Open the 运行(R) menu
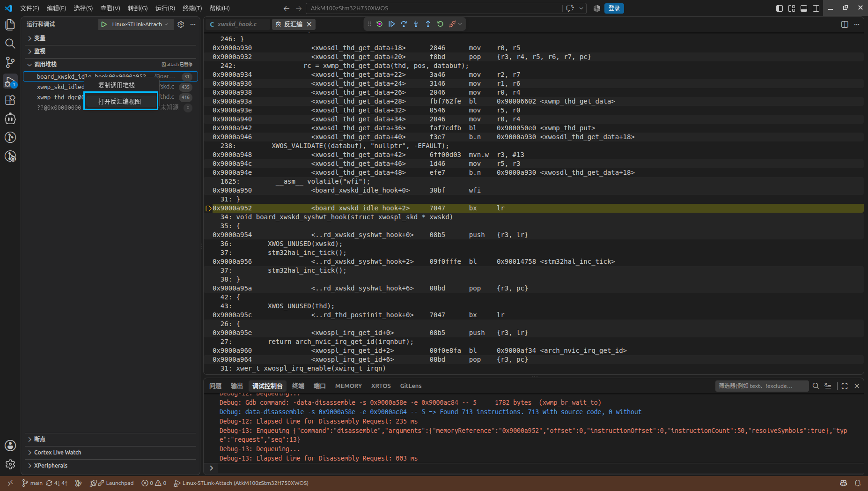868x491 pixels. [x=165, y=8]
